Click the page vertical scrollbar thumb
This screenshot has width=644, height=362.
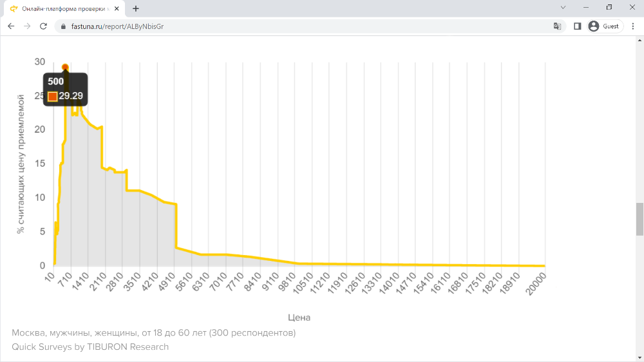coord(640,219)
